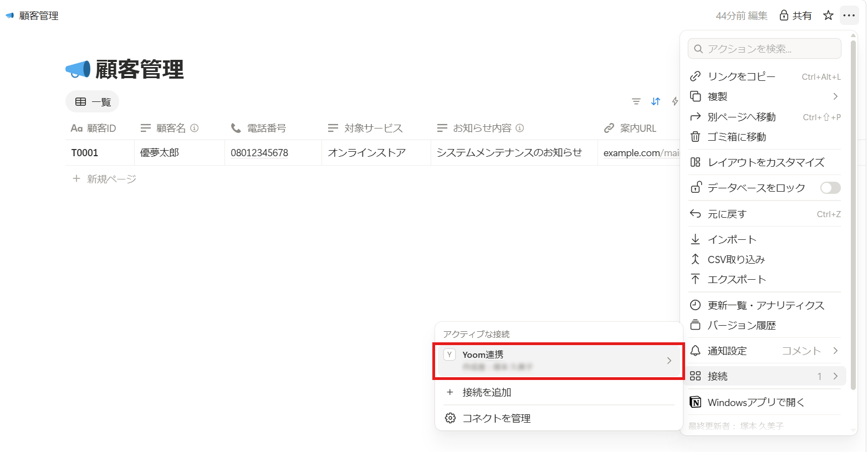Click the システムメンテナンスのお知らせ cell

coord(514,152)
